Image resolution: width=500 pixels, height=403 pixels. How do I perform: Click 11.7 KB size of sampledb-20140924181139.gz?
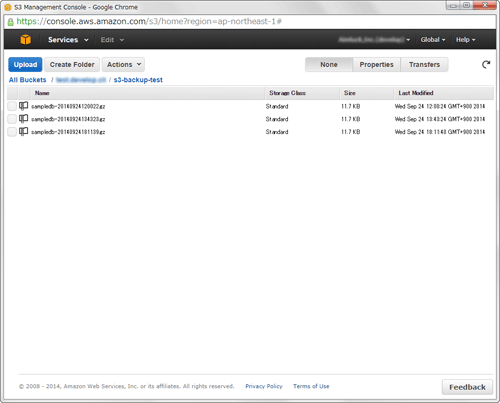point(350,132)
